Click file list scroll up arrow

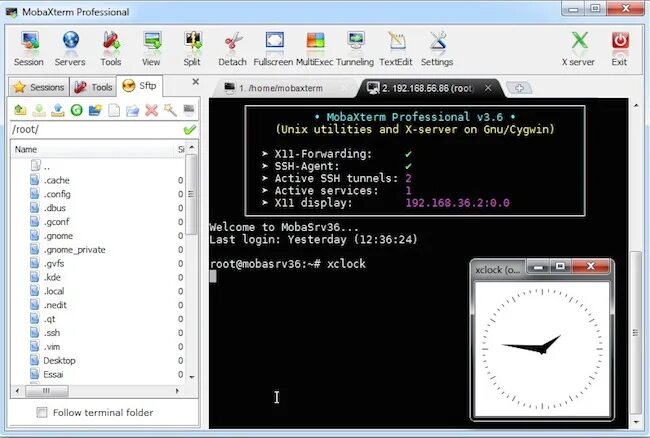[x=192, y=148]
